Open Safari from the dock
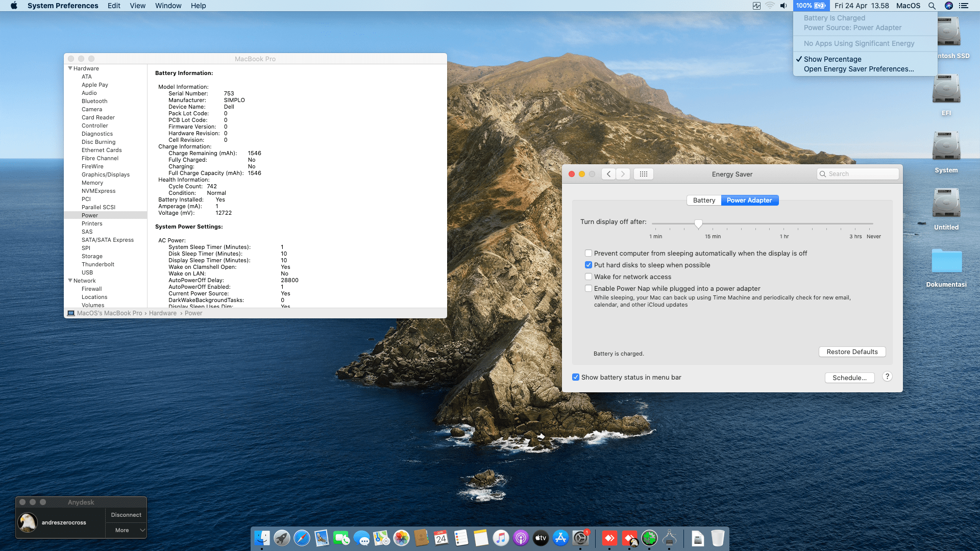 [302, 538]
